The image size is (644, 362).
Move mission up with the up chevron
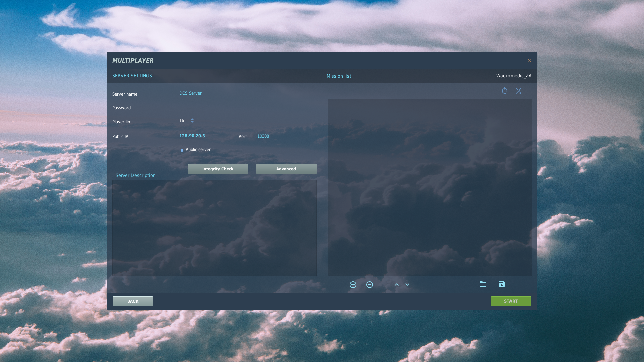(397, 285)
